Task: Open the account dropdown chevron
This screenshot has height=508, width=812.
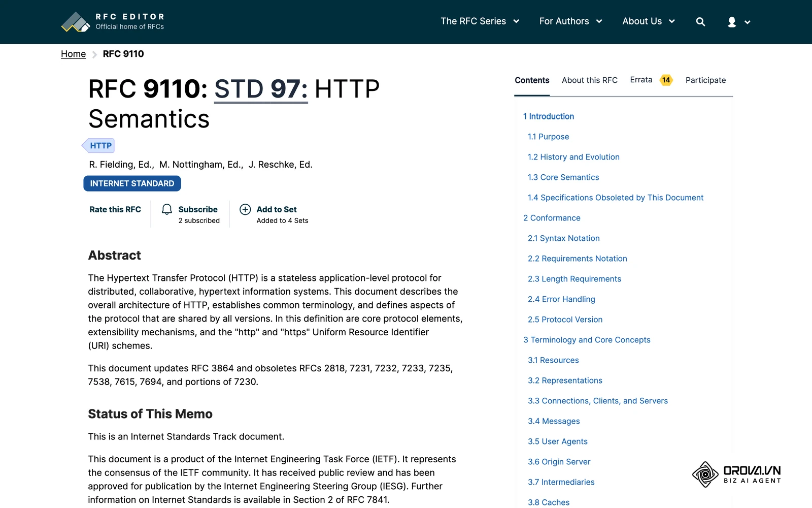Action: point(747,22)
